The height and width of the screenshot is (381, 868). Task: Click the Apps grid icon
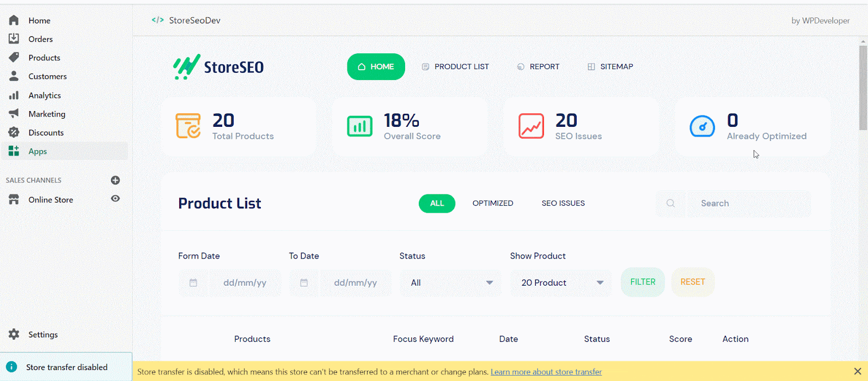[x=14, y=151]
